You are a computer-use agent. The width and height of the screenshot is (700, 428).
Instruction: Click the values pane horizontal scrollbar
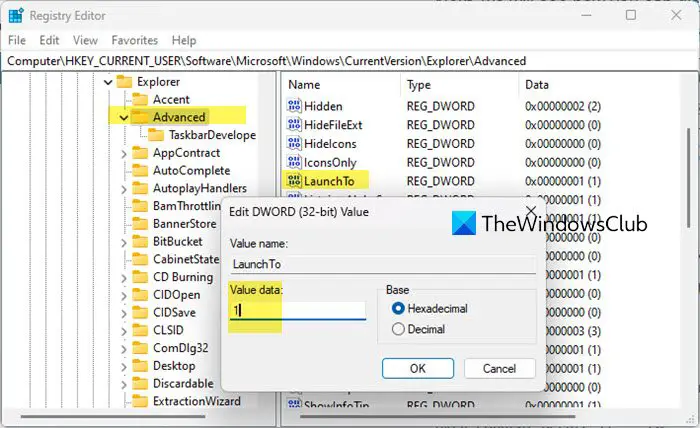pyautogui.click(x=438, y=417)
